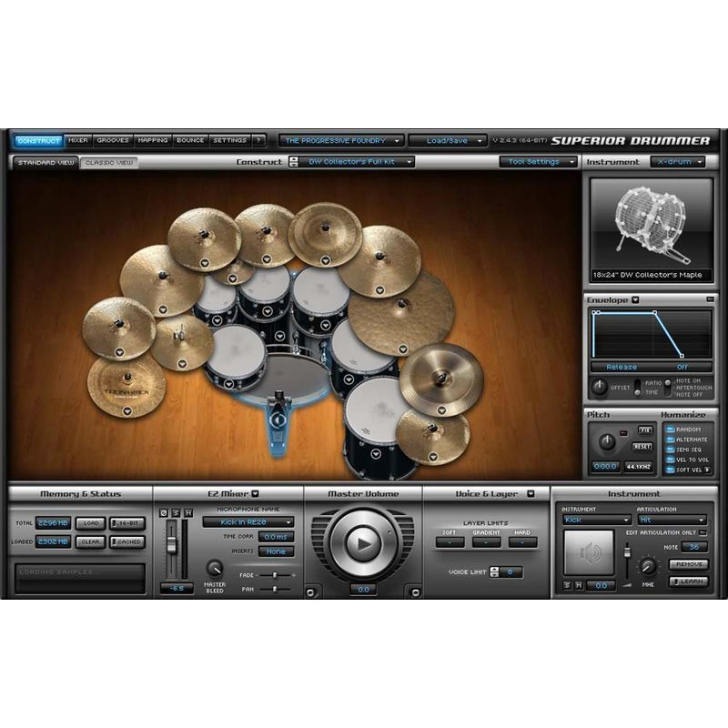Image resolution: width=728 pixels, height=728 pixels.
Task: Toggle the Ratio/Time envelope switch
Action: point(638,388)
